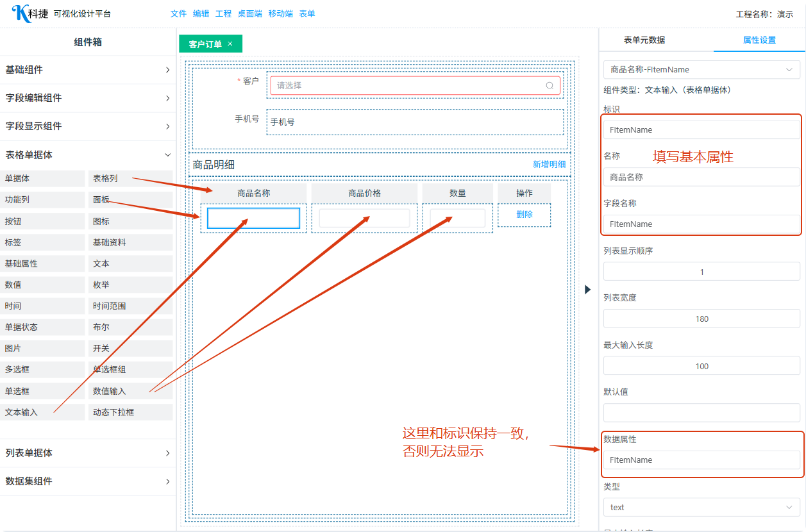Click the 新增明细 link
The width and height of the screenshot is (806, 532).
coord(549,164)
